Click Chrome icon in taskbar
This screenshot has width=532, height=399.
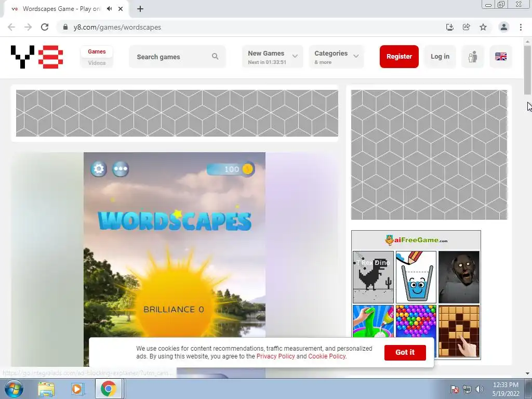coord(108,389)
